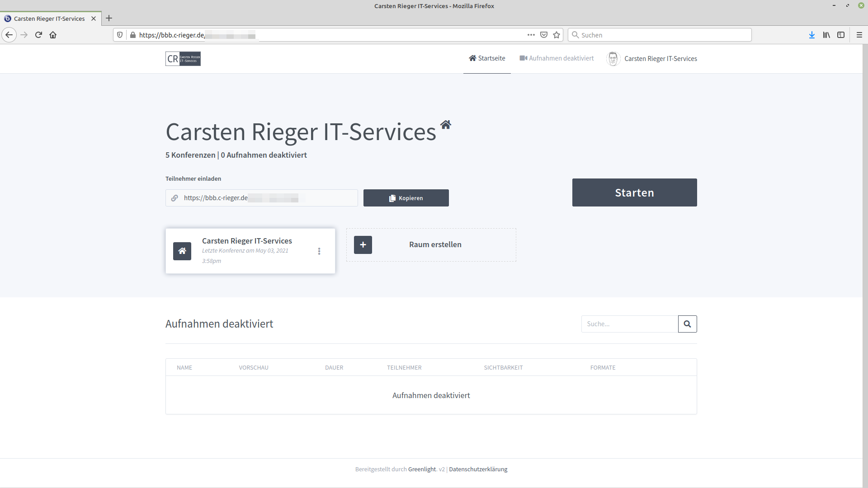Viewport: 868px width, 488px height.
Task: Click the invite link input field
Action: click(262, 198)
